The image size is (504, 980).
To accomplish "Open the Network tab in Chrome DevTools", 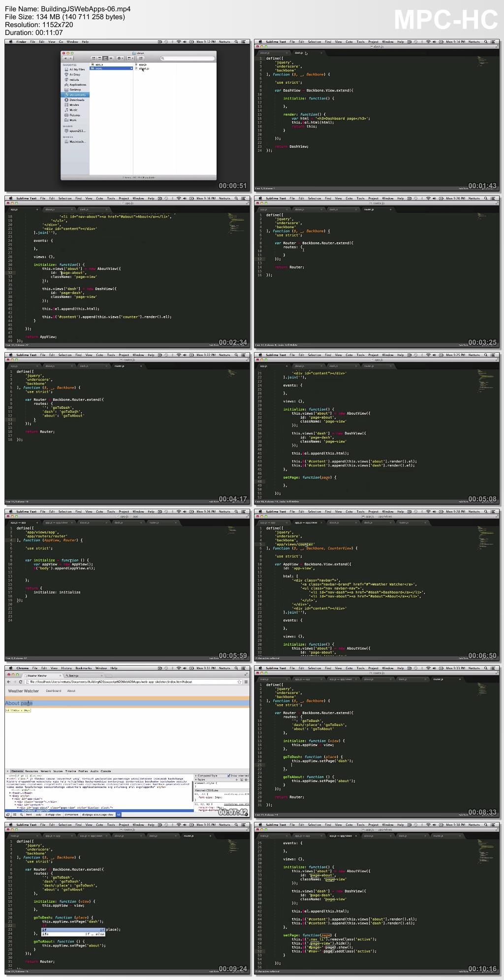I will coord(46,771).
